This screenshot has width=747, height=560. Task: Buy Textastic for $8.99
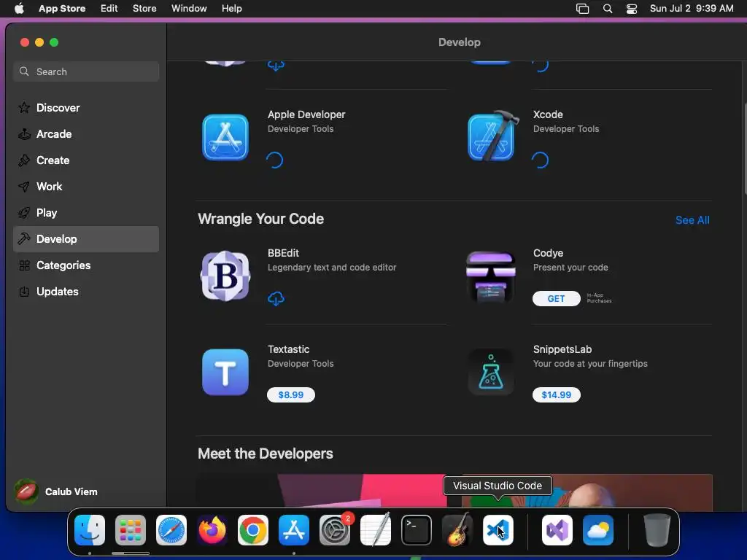pos(291,394)
